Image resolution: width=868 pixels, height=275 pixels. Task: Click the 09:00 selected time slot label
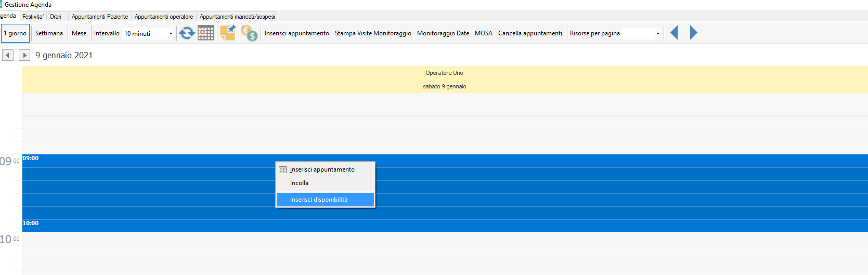(31, 158)
